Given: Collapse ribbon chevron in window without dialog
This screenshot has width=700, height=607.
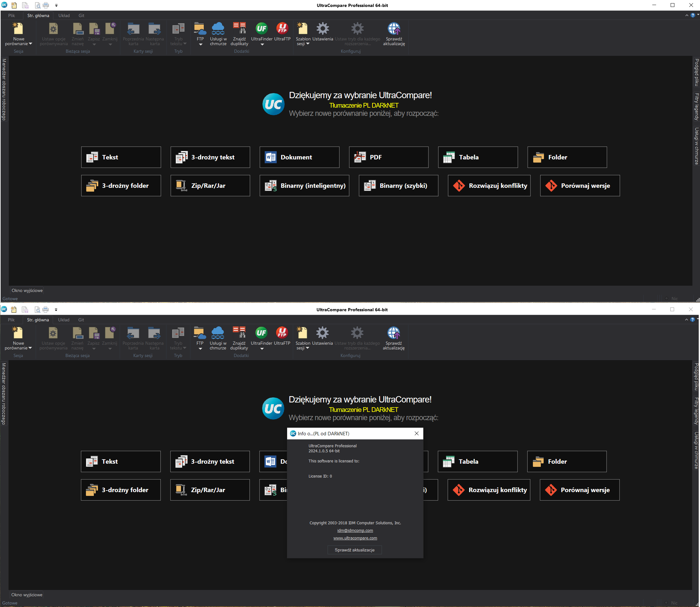Looking at the screenshot, I should click(687, 15).
